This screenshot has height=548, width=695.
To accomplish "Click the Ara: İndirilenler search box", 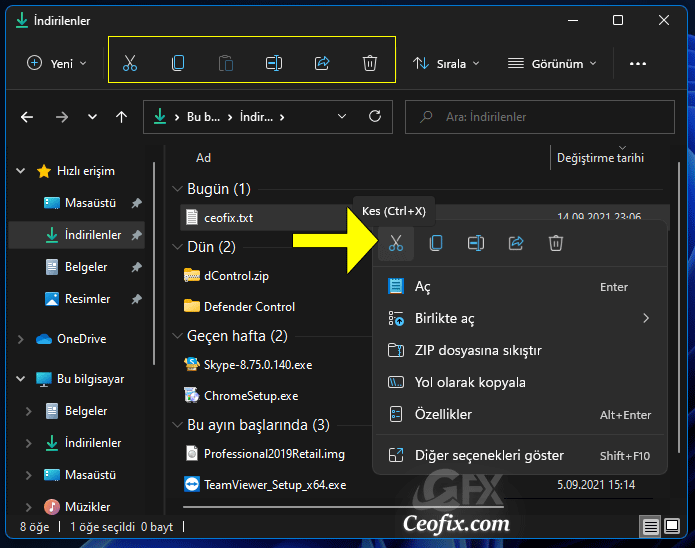I will [x=540, y=117].
